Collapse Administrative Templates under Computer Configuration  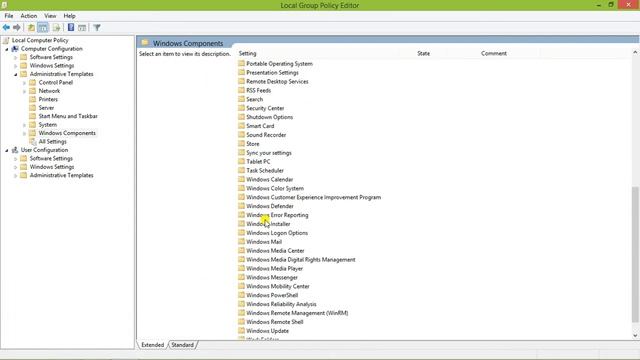[16, 74]
